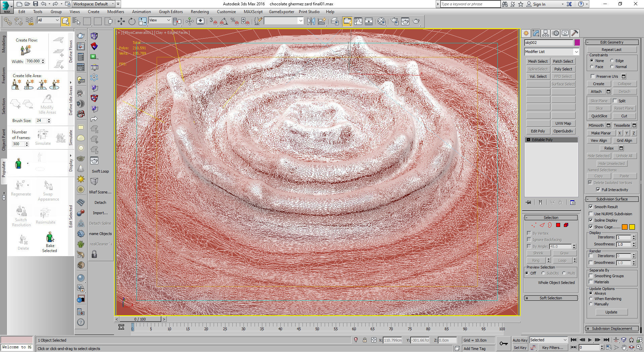Viewport: 644px width, 352px height.
Task: Toggle the Show Cage checkbox
Action: coord(591,227)
